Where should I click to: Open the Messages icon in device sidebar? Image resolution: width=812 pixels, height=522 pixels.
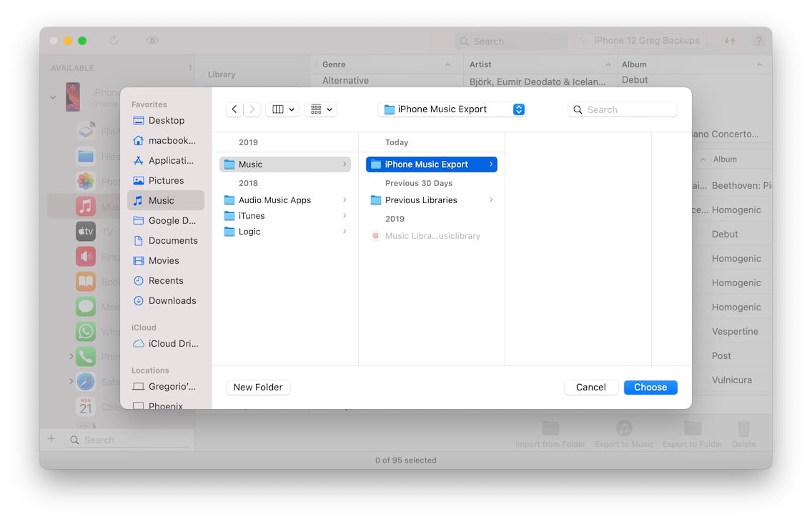tap(86, 307)
